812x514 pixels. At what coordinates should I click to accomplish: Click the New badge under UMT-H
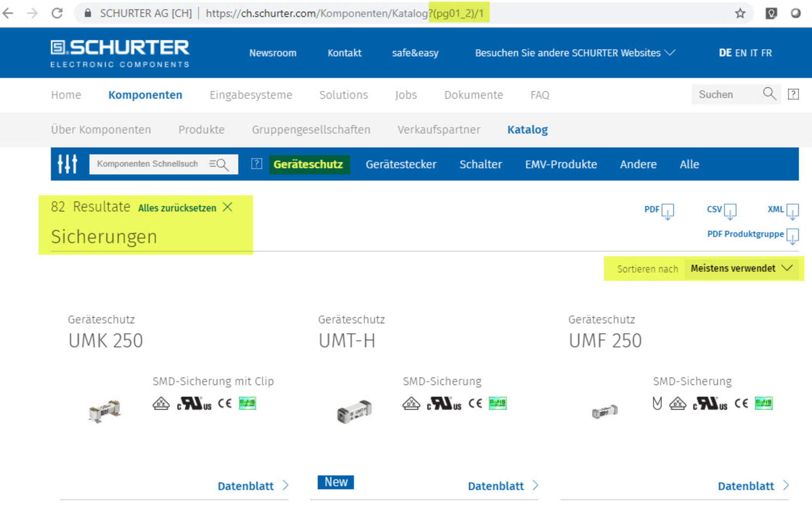[x=336, y=482]
